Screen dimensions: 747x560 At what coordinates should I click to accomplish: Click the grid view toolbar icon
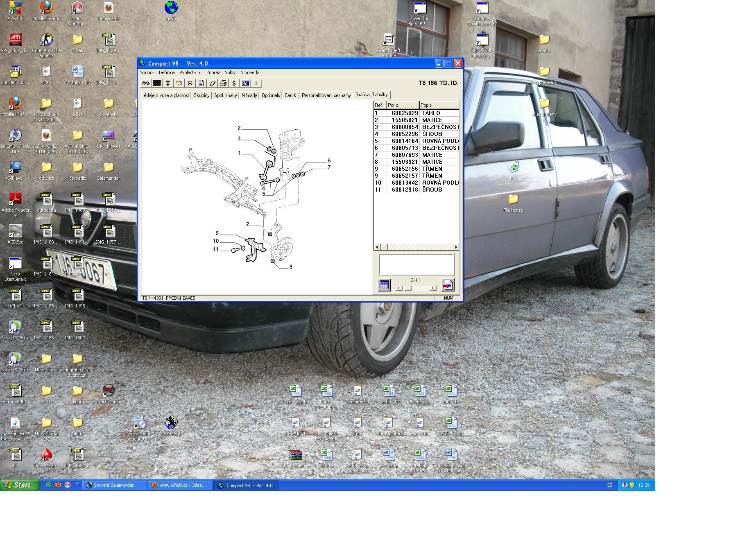(x=157, y=83)
